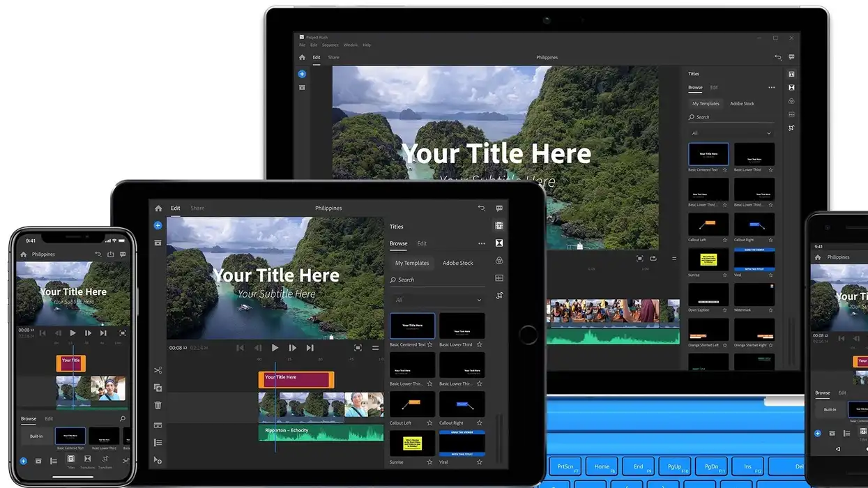Open the three-dot Titles menu on the tablet
Viewport: 868px width, 488px height.
(x=481, y=243)
